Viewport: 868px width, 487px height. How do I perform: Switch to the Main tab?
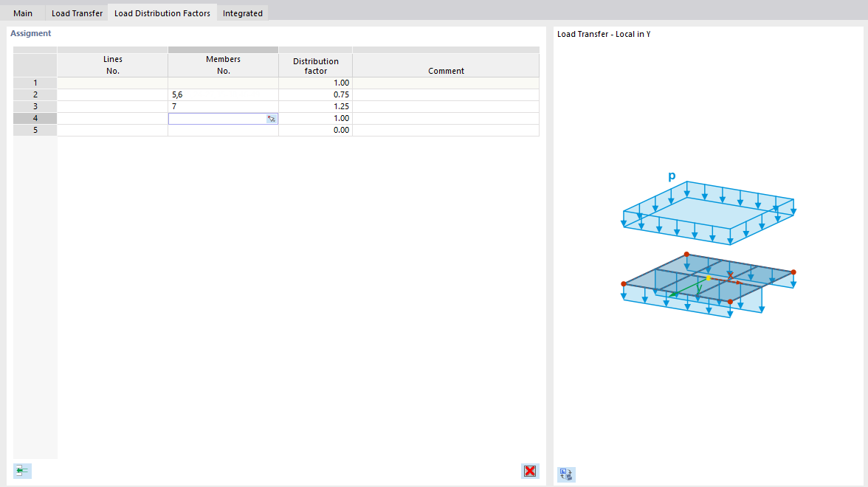(23, 13)
